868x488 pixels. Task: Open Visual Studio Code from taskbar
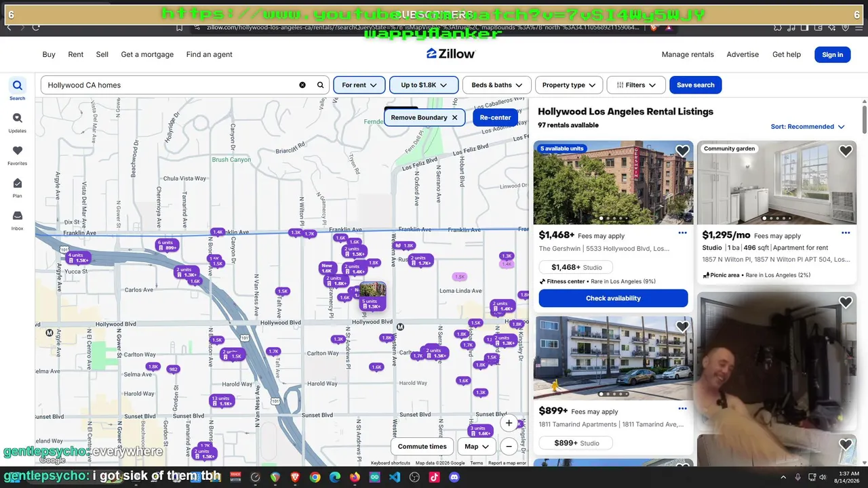pos(395,477)
